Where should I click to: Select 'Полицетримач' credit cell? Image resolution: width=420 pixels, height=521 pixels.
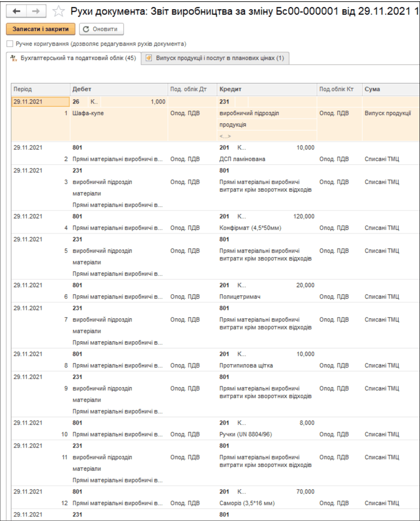point(267,297)
